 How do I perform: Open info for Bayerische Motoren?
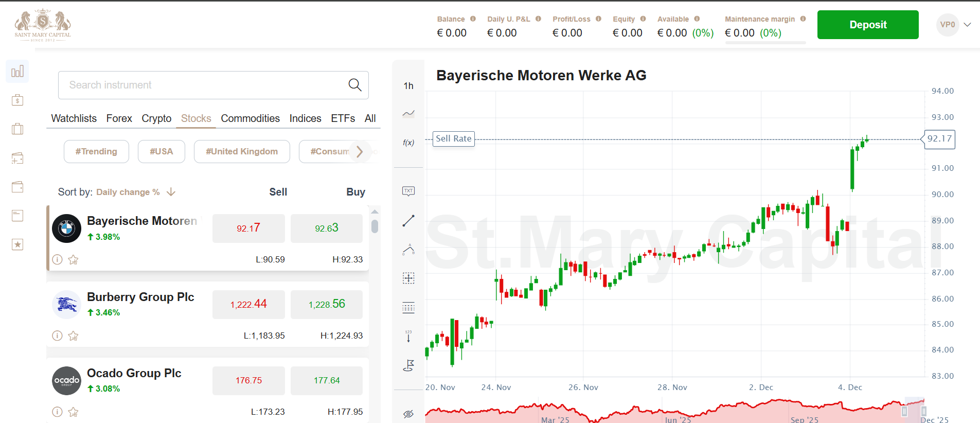(x=58, y=260)
